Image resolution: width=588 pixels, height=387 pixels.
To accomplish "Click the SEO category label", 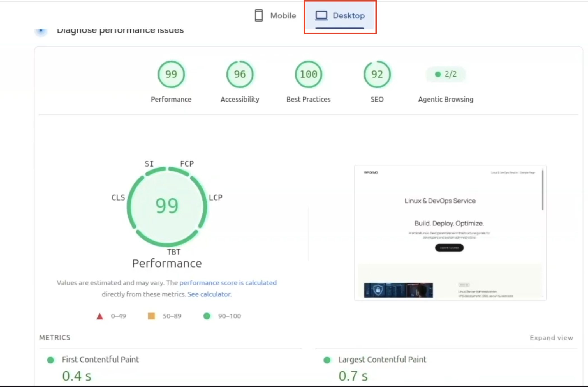I will [x=377, y=99].
